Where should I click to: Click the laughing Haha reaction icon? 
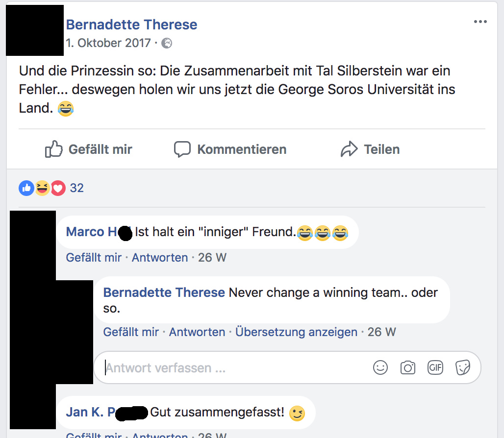click(x=42, y=188)
